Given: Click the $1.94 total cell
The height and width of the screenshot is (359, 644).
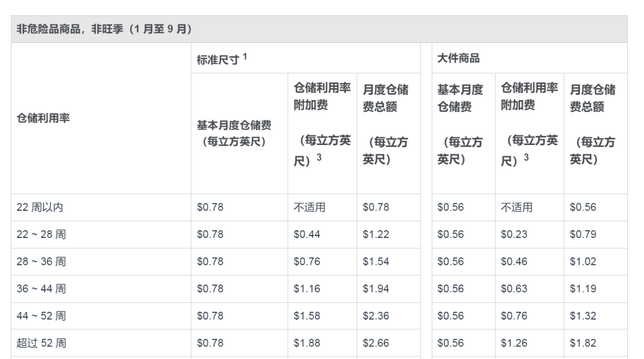Looking at the screenshot, I should [376, 289].
